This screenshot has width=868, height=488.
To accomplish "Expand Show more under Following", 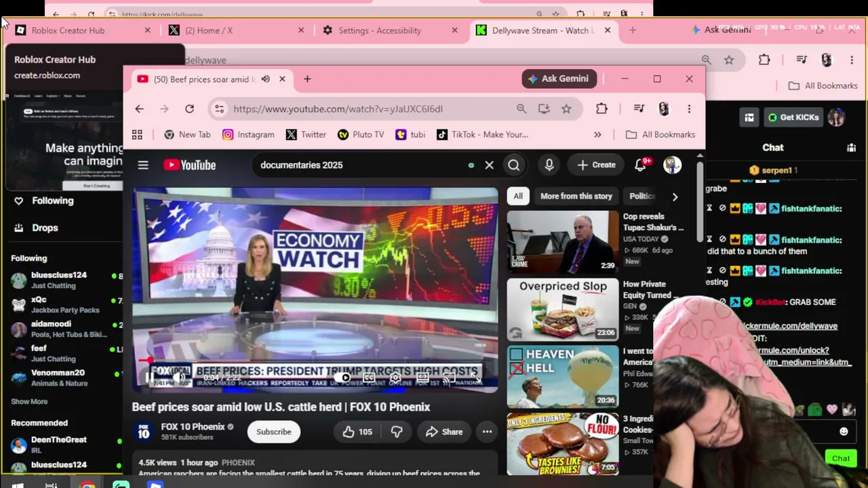I will pyautogui.click(x=29, y=401).
